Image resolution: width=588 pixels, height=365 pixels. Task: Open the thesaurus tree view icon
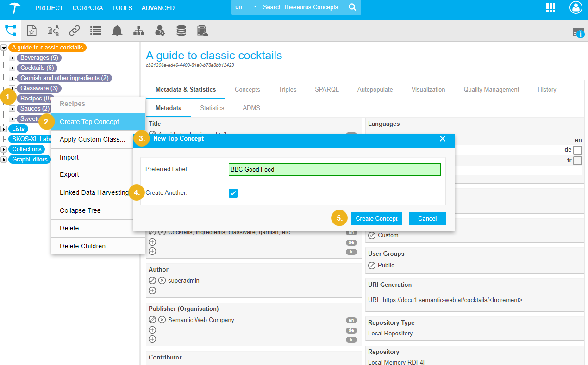(10, 31)
